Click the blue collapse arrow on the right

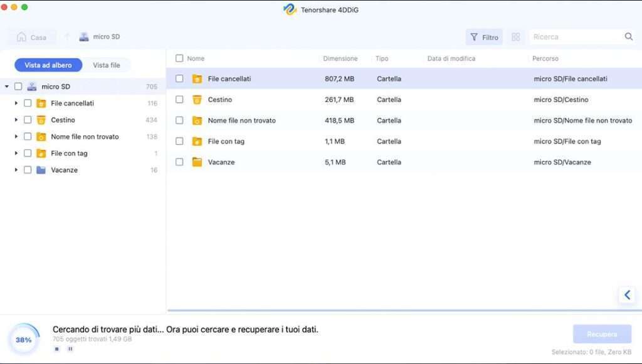627,295
